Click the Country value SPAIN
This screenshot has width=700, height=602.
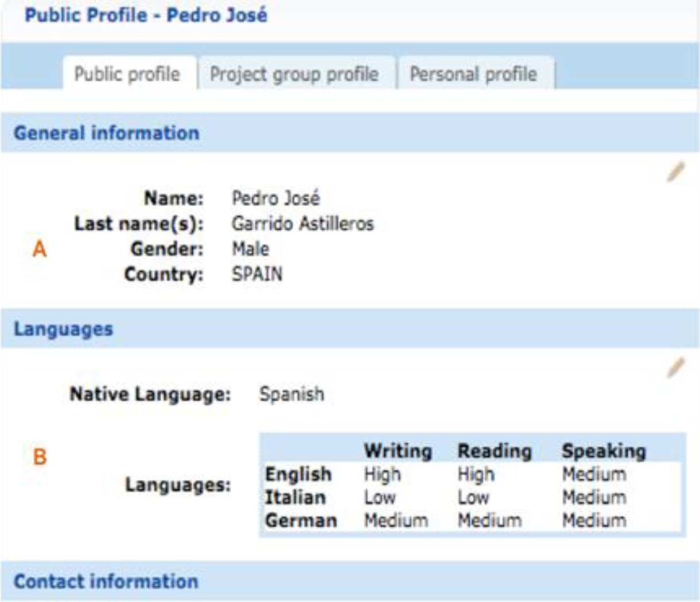(257, 274)
